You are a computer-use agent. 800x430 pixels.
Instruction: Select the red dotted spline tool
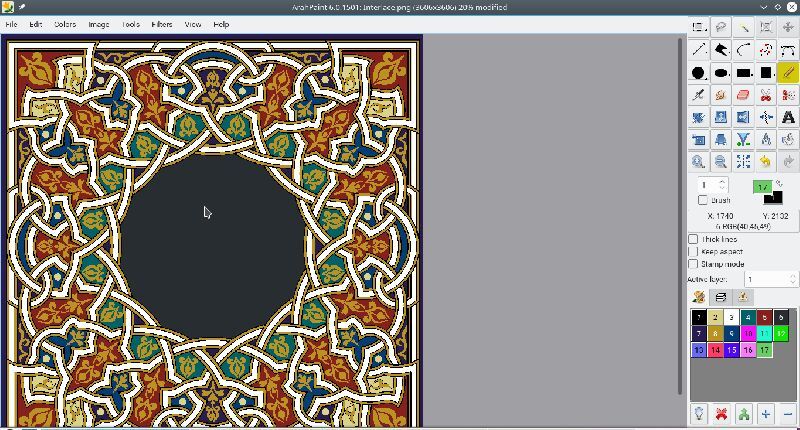[x=766, y=49]
